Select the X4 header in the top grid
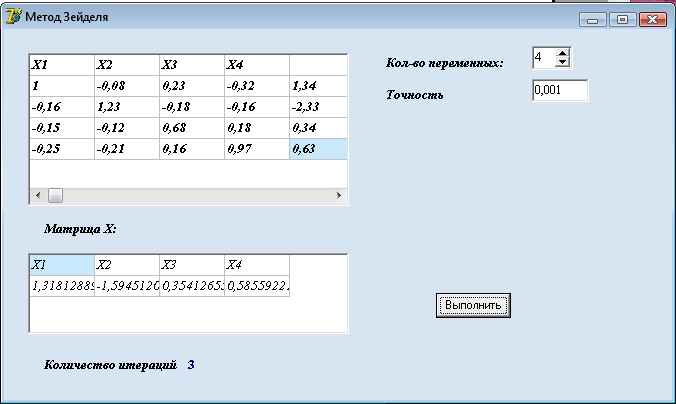 pyautogui.click(x=257, y=65)
